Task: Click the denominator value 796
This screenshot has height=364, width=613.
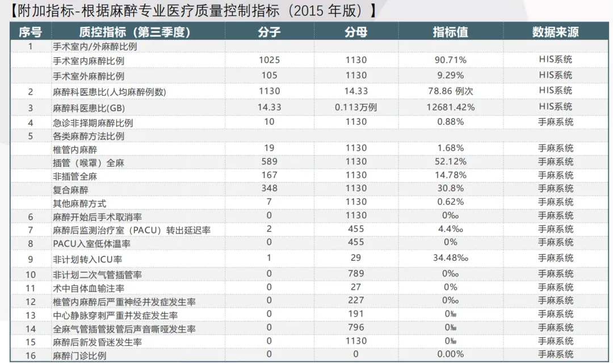Action: [356, 327]
